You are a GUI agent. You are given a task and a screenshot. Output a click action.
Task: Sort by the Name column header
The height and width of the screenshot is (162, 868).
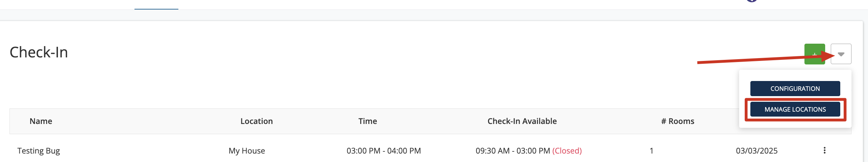click(41, 121)
